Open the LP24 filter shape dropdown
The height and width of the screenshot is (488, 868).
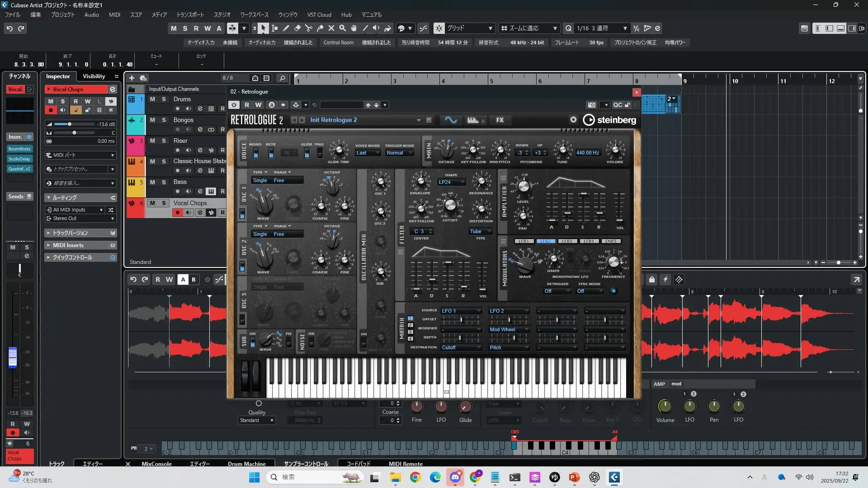pyautogui.click(x=451, y=182)
